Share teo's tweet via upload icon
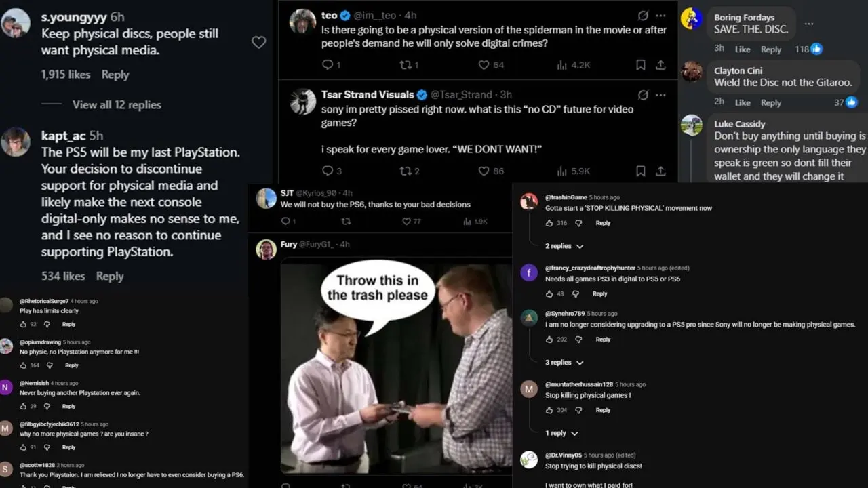 pyautogui.click(x=660, y=65)
